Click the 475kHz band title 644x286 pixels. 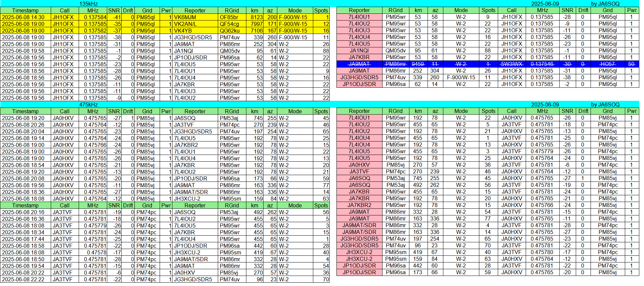pos(89,105)
